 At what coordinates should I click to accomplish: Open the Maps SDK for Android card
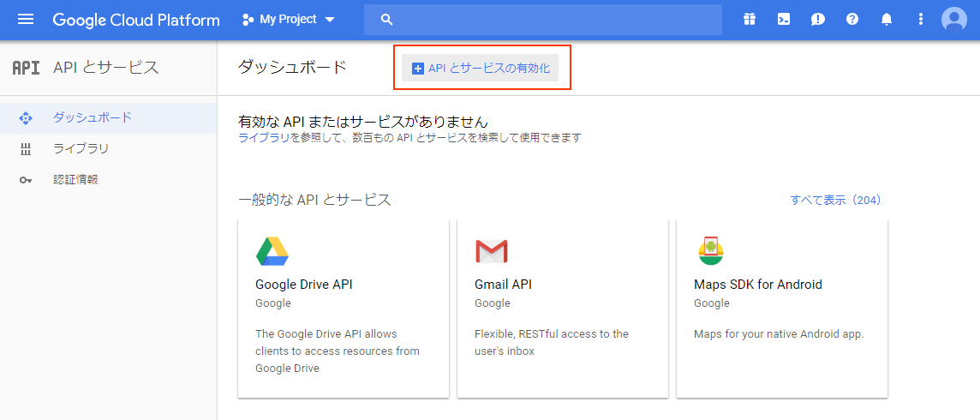tap(782, 308)
